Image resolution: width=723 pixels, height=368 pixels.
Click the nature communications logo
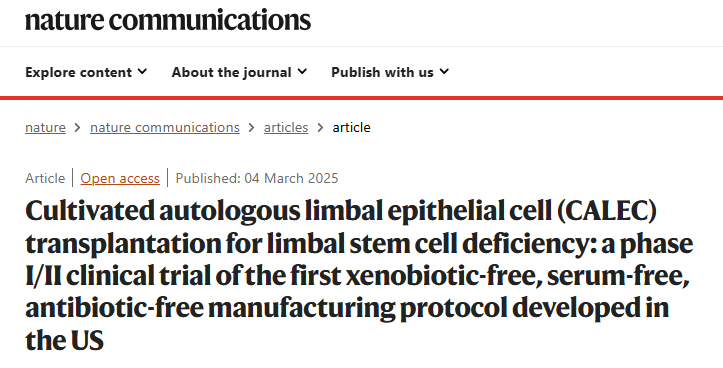coord(168,20)
